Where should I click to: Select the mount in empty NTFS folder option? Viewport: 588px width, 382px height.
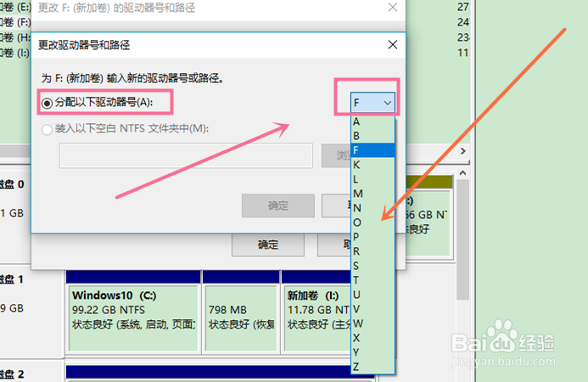click(x=47, y=130)
